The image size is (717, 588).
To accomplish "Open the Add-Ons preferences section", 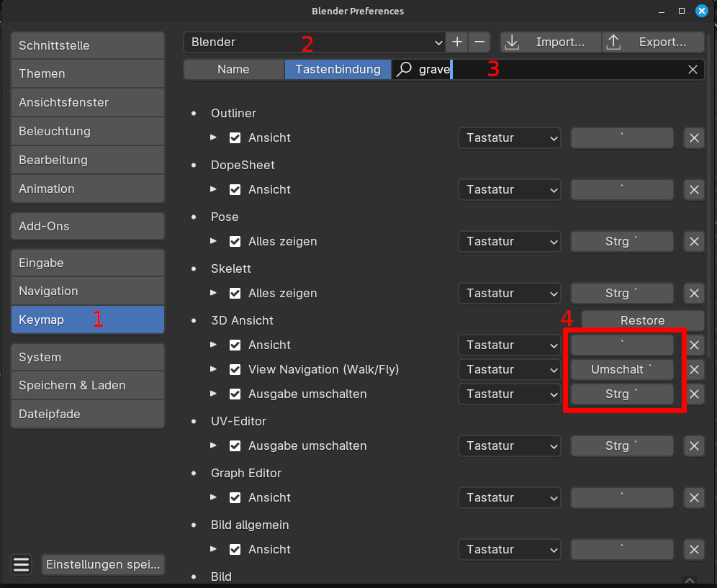I will (x=88, y=226).
